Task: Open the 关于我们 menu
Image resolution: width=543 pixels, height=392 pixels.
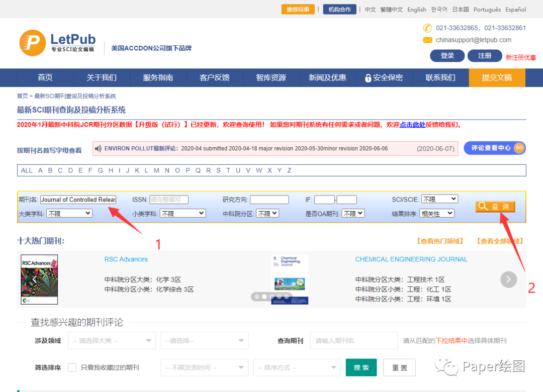Action: pos(102,77)
